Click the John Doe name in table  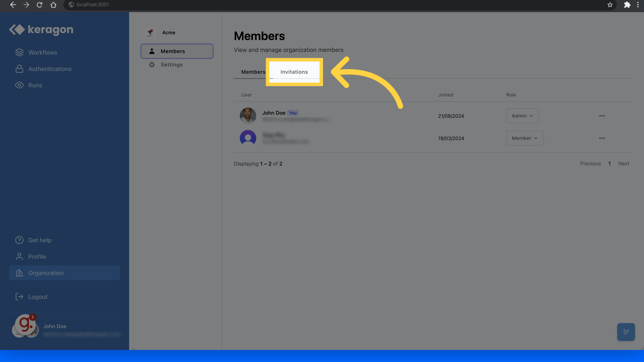click(274, 113)
